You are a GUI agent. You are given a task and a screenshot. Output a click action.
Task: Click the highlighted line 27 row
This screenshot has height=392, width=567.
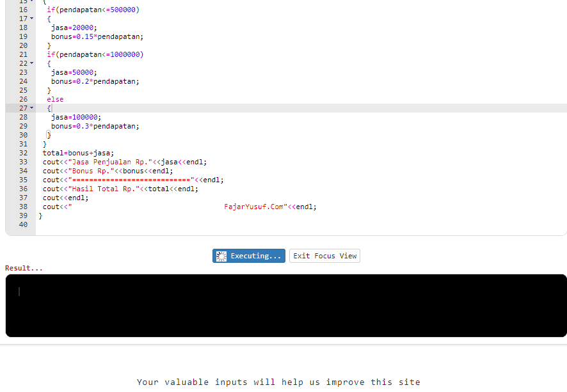click(x=256, y=108)
